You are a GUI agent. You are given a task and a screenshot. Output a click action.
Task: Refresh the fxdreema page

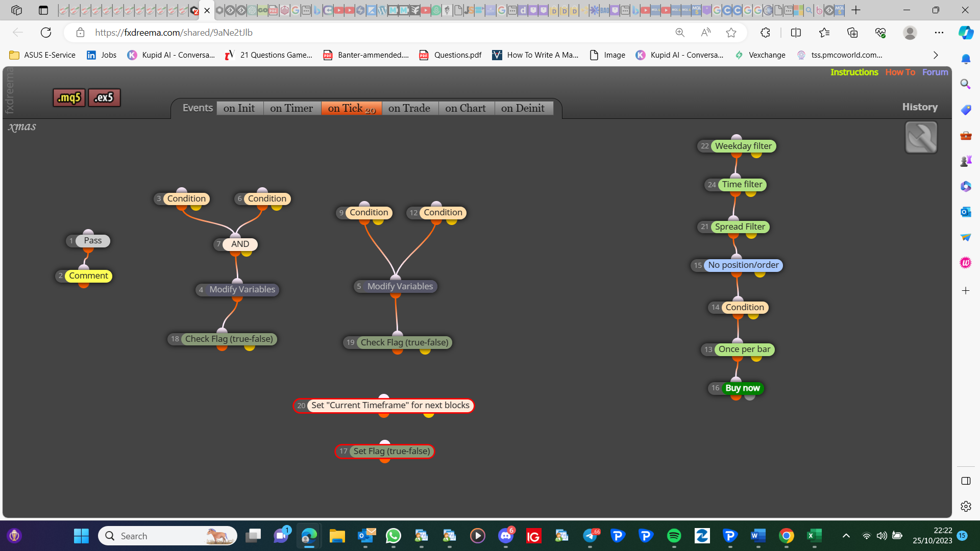(46, 33)
